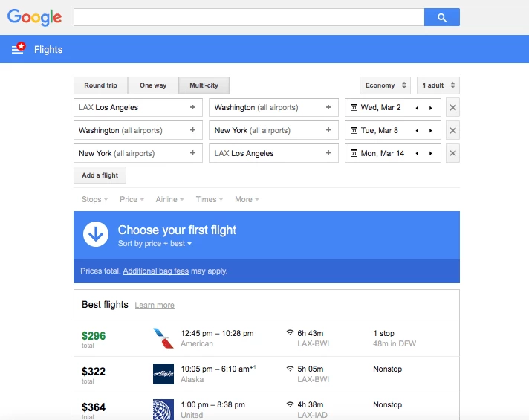The width and height of the screenshot is (529, 420).
Task: Open the Additional bag fees link
Action: (x=155, y=271)
